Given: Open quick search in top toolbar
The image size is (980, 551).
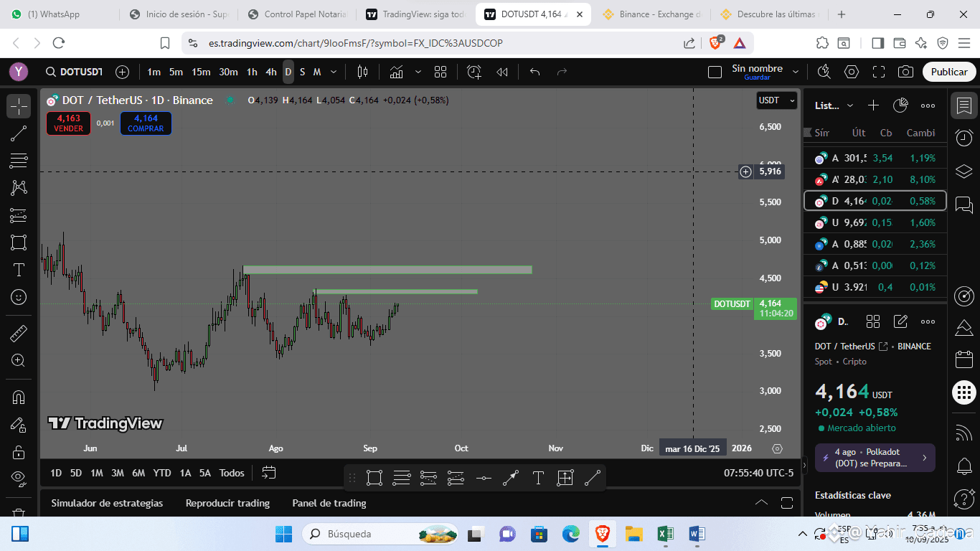Looking at the screenshot, I should [824, 72].
